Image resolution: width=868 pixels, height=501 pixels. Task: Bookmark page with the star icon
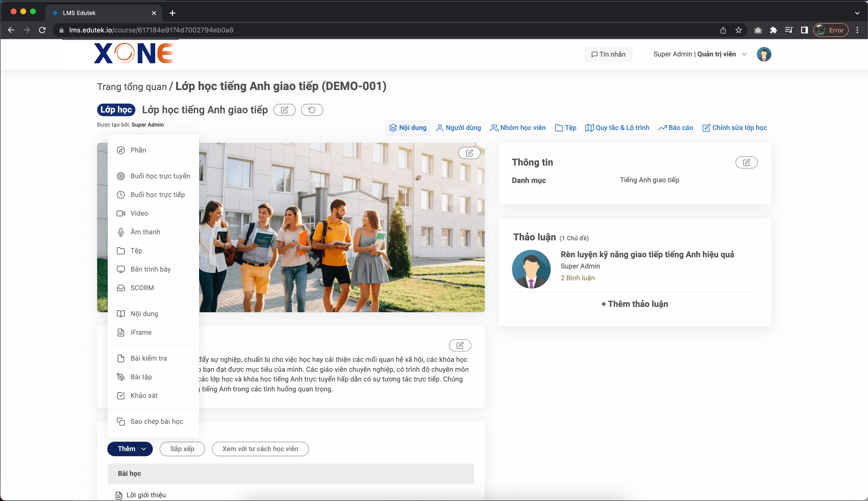[x=738, y=30]
